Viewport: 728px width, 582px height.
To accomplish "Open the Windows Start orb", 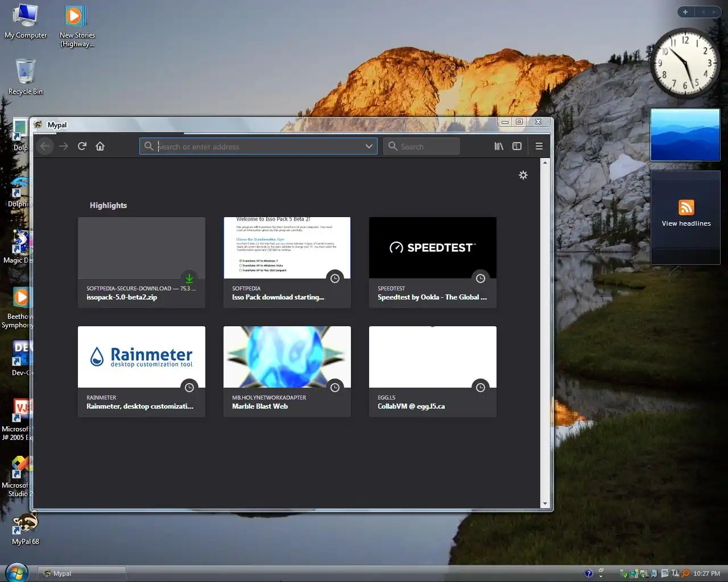I will pyautogui.click(x=16, y=572).
